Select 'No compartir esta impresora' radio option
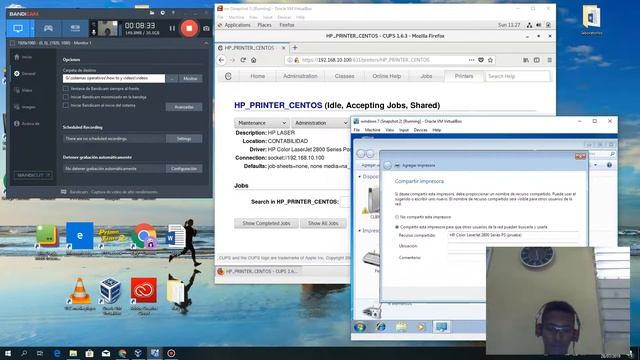The image size is (640, 360). tap(397, 217)
